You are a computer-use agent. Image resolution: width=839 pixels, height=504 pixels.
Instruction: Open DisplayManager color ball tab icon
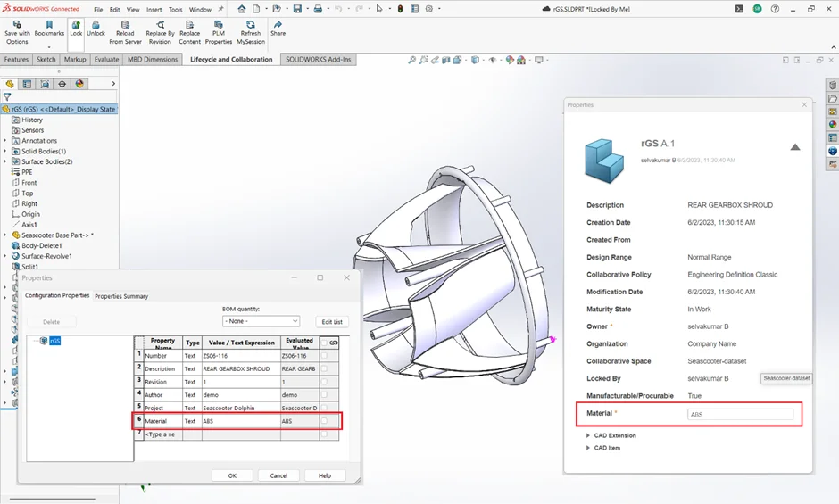pyautogui.click(x=79, y=84)
